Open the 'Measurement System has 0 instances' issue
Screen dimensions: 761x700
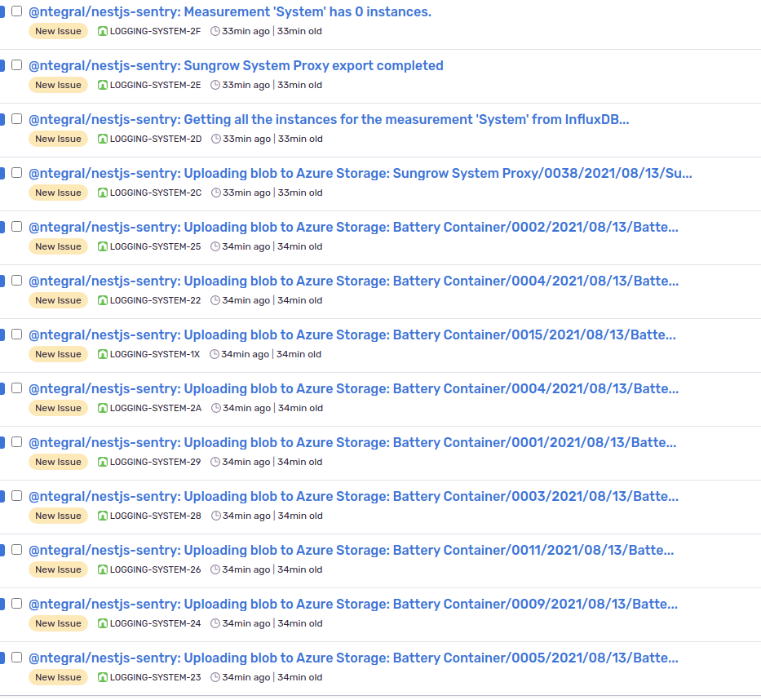(230, 11)
